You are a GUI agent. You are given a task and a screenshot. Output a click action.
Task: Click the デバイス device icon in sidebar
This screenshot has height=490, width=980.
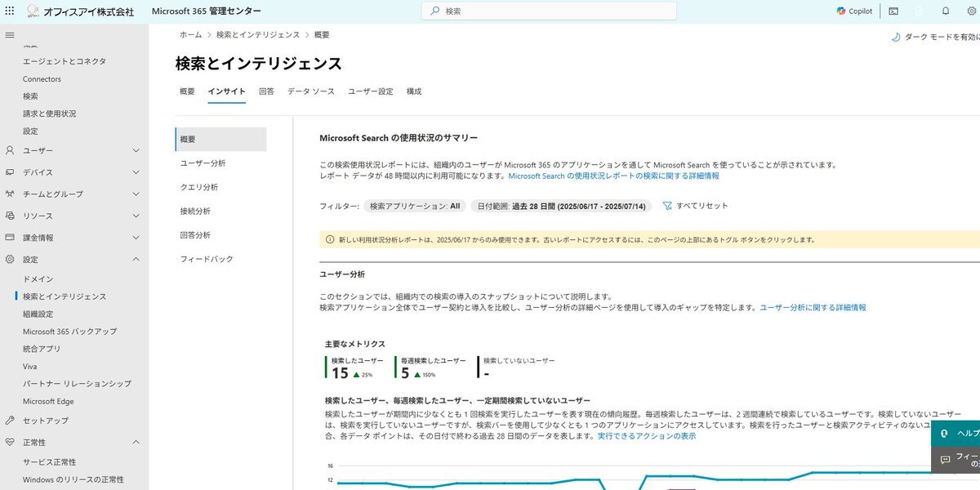(10, 172)
